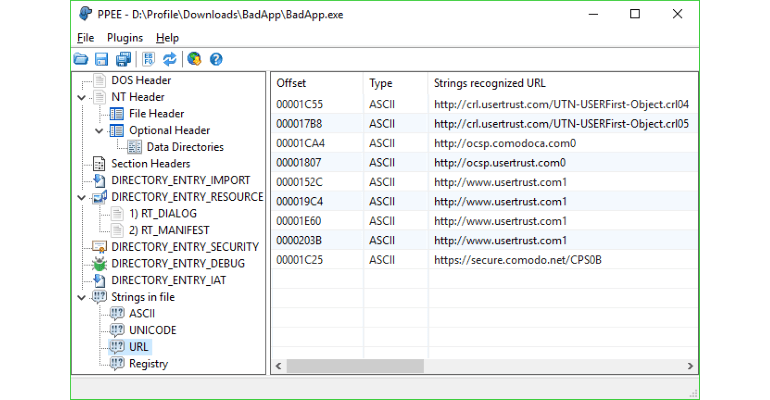This screenshot has width=770, height=400.
Task: Click the globe online lookup icon
Action: click(194, 59)
